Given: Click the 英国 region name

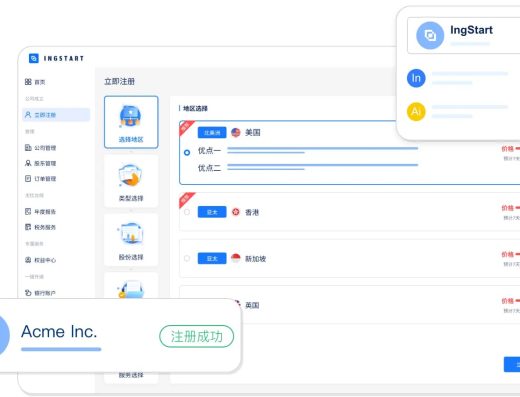Looking at the screenshot, I should coord(252,305).
